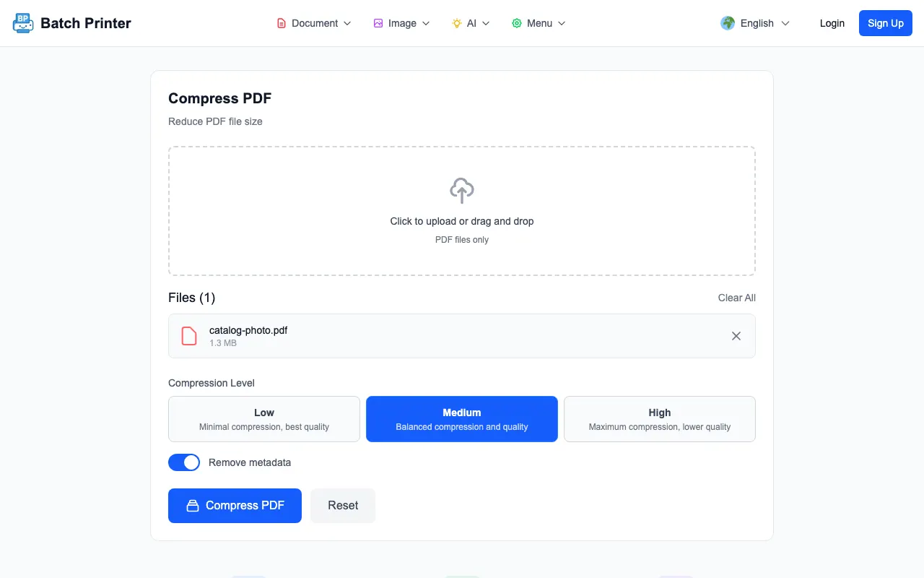
Task: Click the Batch Printer logo icon
Action: pos(23,23)
